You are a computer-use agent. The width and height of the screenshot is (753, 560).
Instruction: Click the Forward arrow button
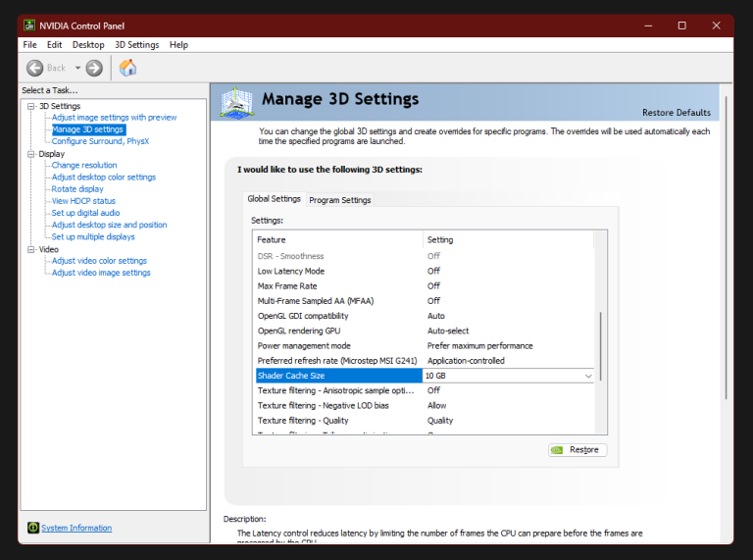(x=94, y=68)
